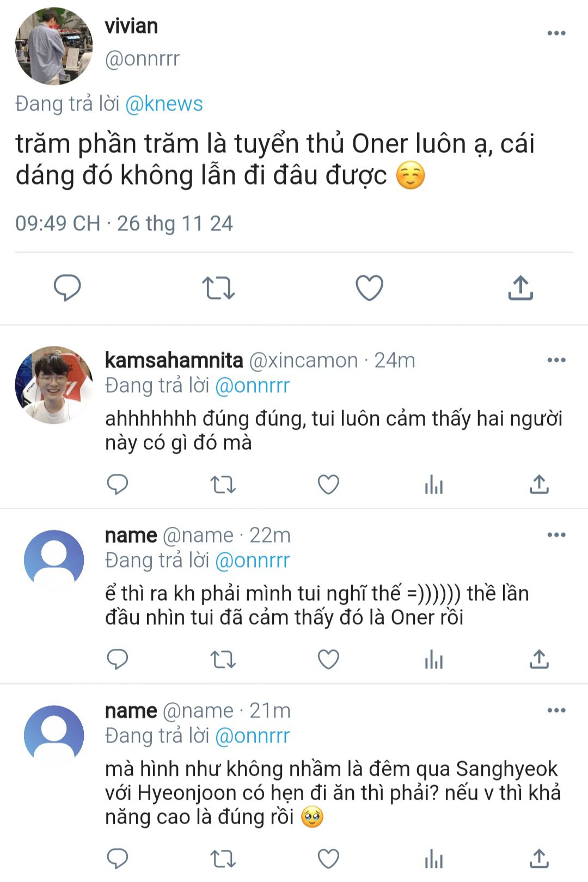Retweet kamsahamnita's reply

tap(223, 484)
